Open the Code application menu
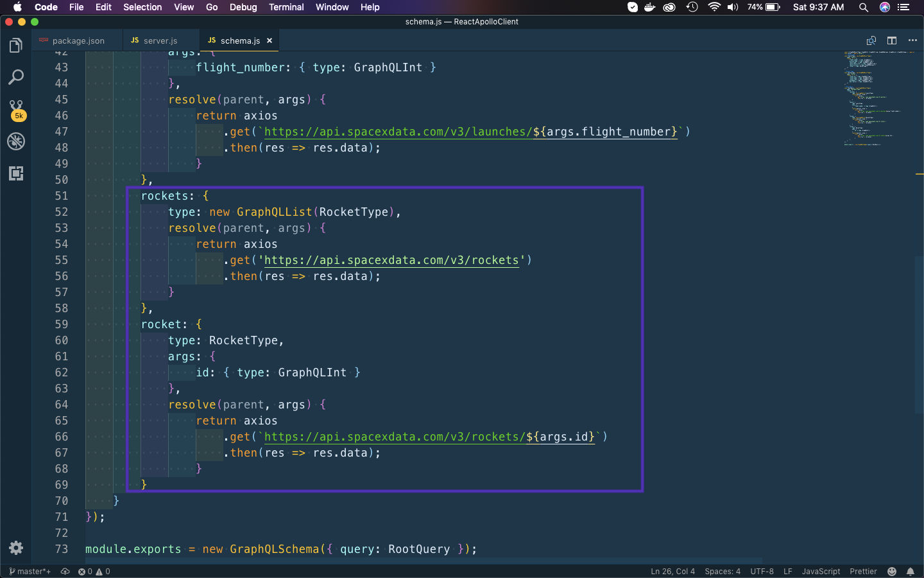The width and height of the screenshot is (924, 578). (x=46, y=7)
